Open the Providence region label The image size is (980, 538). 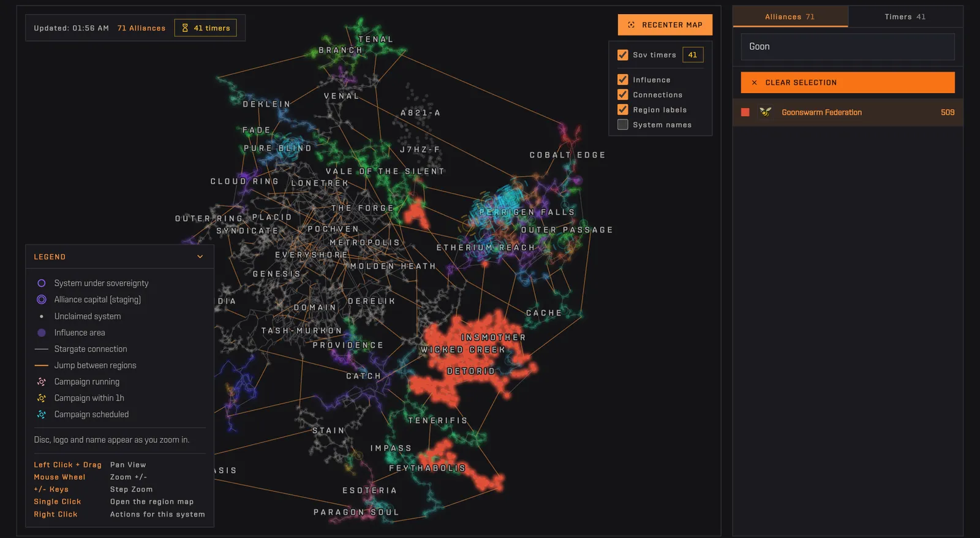(x=348, y=346)
